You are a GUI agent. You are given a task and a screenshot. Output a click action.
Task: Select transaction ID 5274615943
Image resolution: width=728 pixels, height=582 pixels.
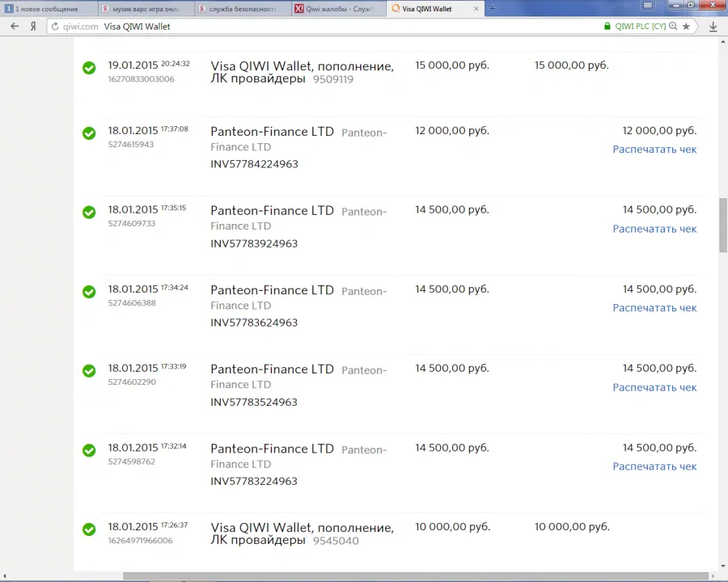coord(131,145)
